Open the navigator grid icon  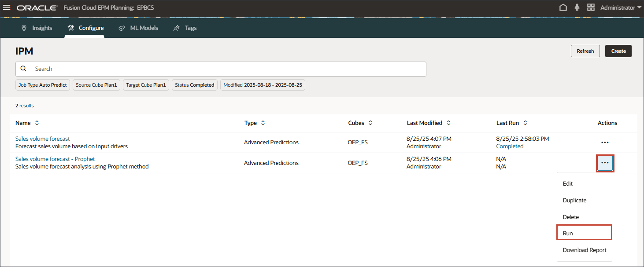coord(591,7)
